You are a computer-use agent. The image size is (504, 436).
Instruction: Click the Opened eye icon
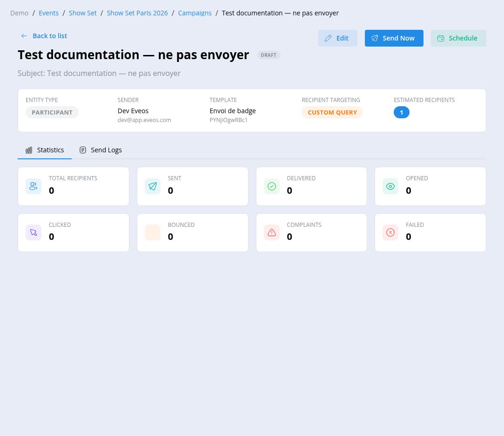(390, 186)
